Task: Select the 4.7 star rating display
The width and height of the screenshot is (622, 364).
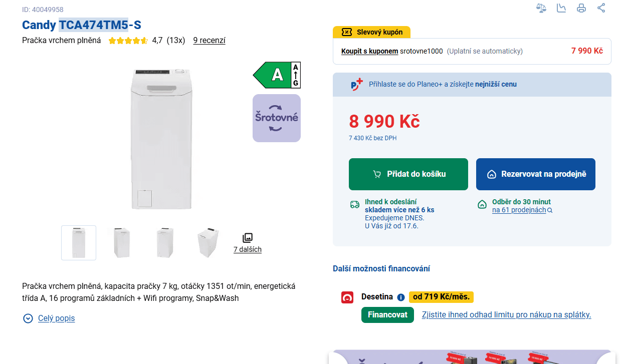Action: (x=129, y=40)
